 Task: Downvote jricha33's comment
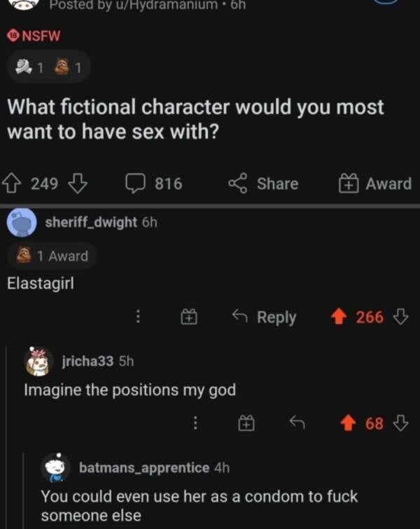[401, 423]
